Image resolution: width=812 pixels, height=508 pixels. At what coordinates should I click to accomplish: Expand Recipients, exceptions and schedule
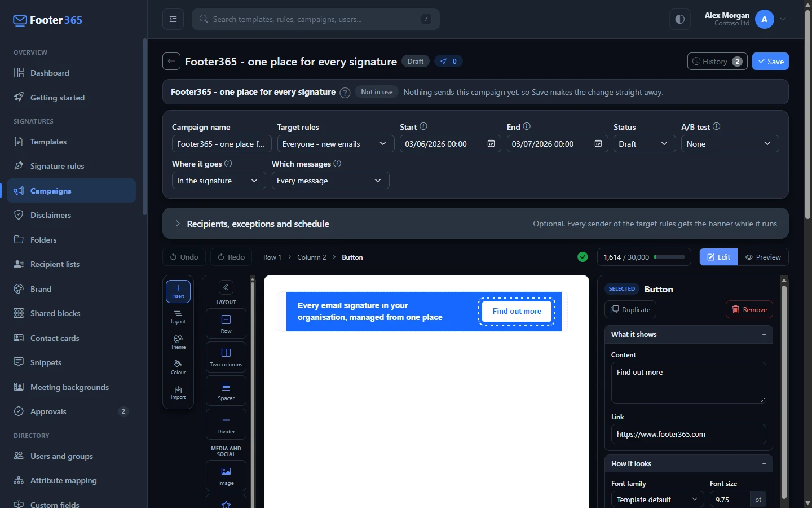(x=475, y=224)
